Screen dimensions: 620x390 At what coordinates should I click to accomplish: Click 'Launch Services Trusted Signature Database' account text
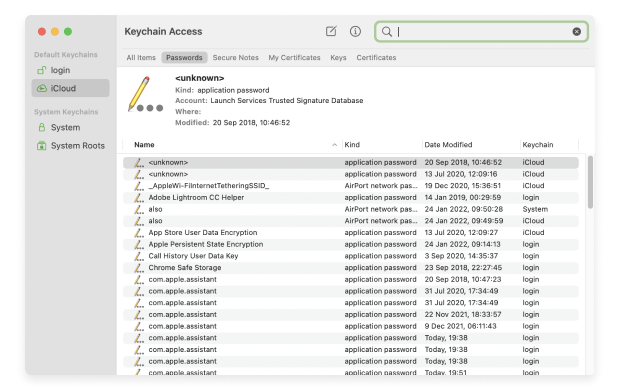287,100
